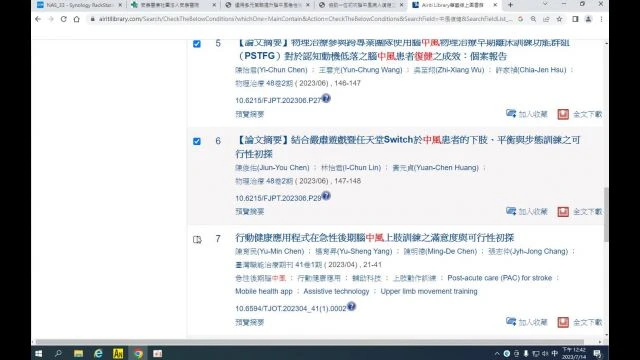
Task: Reload the current page
Action: point(64,19)
